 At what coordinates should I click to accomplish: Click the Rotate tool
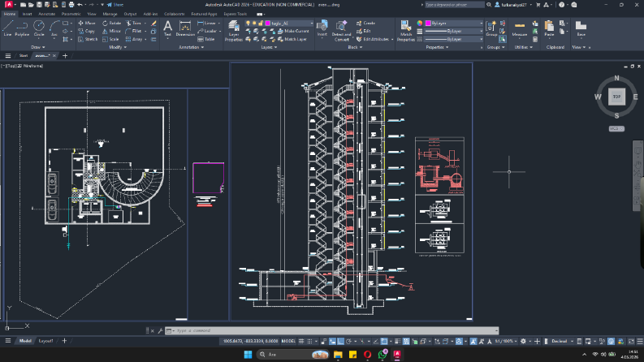tap(112, 23)
